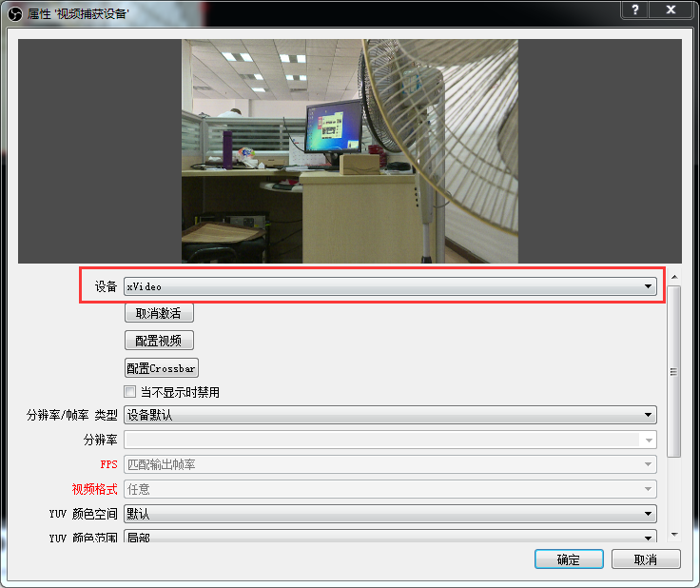
Task: Click the question mark help button
Action: click(633, 10)
